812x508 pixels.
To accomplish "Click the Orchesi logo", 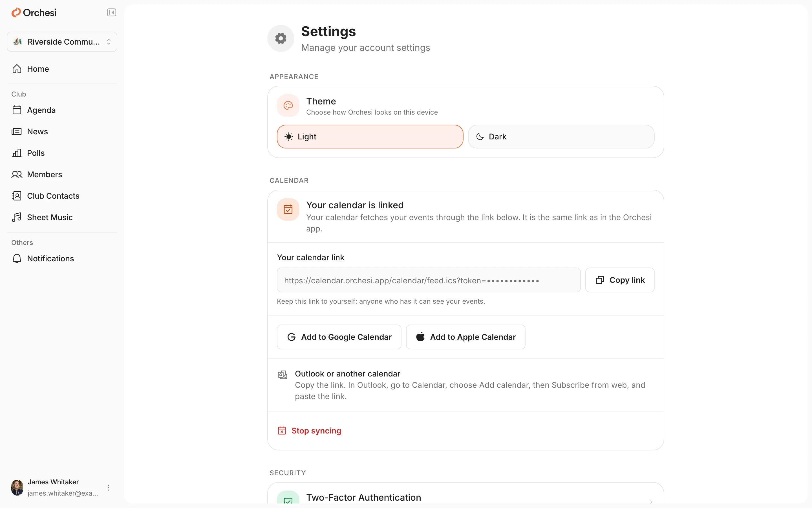I will pos(34,13).
